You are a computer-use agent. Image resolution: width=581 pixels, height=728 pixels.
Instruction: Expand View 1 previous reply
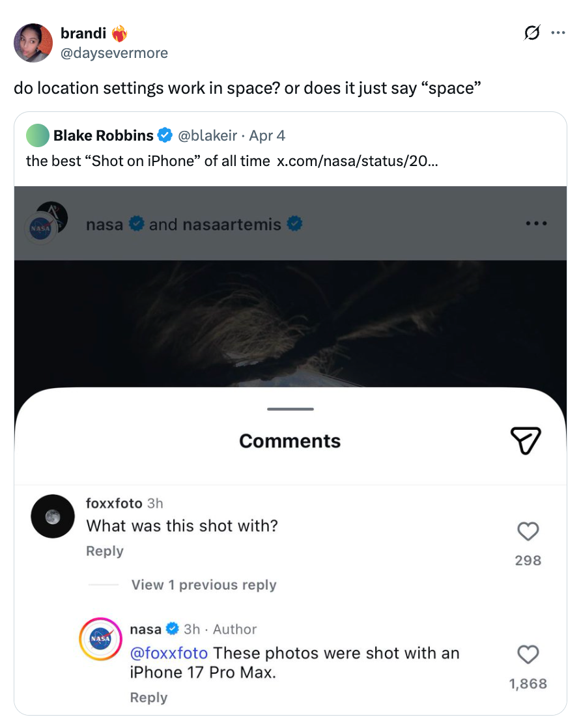(x=203, y=585)
